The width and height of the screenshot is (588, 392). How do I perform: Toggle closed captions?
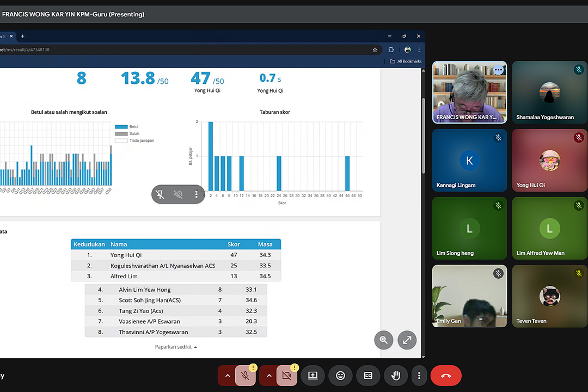(368, 376)
